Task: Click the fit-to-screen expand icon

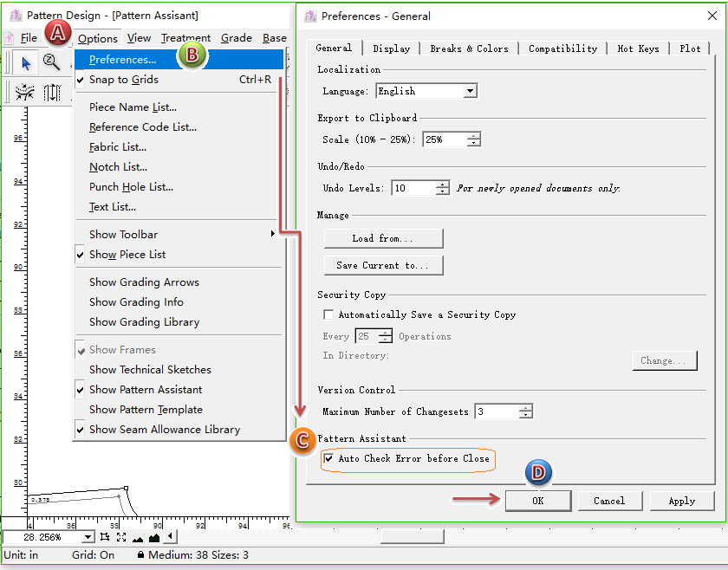Action: (120, 538)
